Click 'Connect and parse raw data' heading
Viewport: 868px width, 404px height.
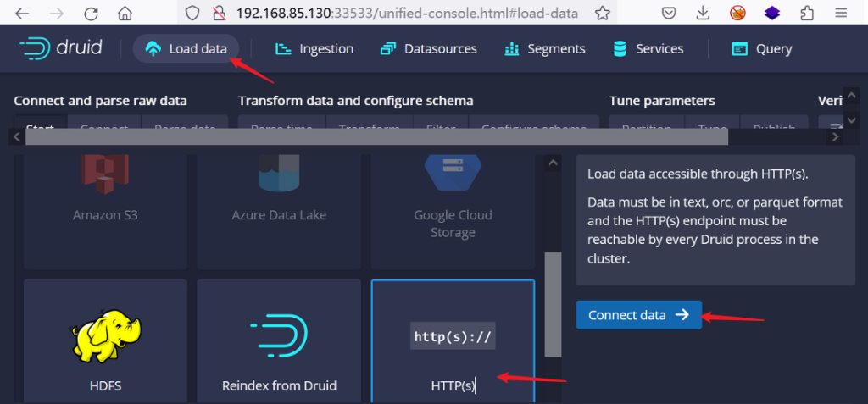pos(100,101)
